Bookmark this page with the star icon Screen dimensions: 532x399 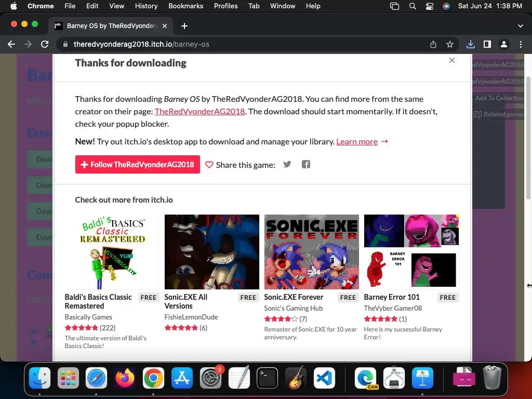pos(450,44)
